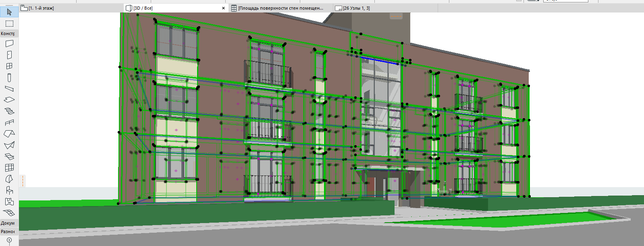Image resolution: width=644 pixels, height=246 pixels.
Task: Select the Mesh tool
Action: pyautogui.click(x=9, y=213)
